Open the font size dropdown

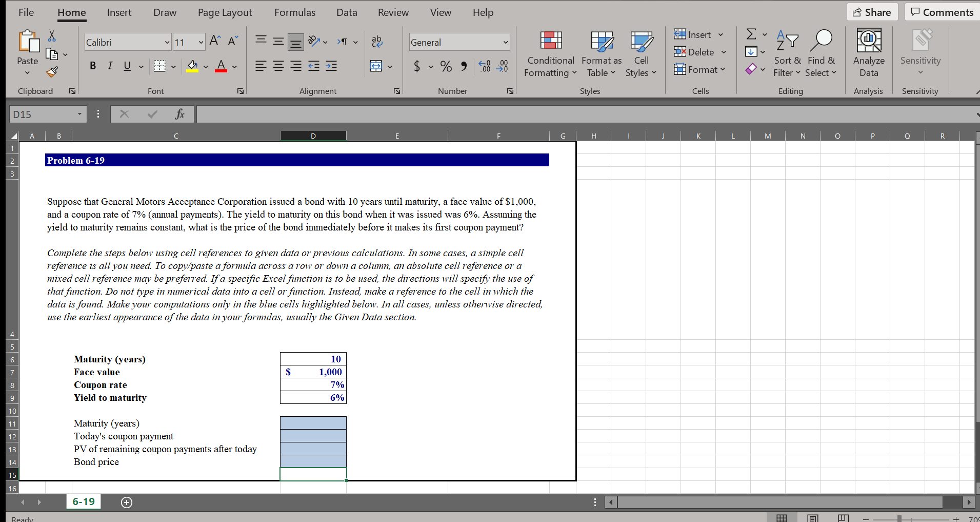pyautogui.click(x=201, y=42)
